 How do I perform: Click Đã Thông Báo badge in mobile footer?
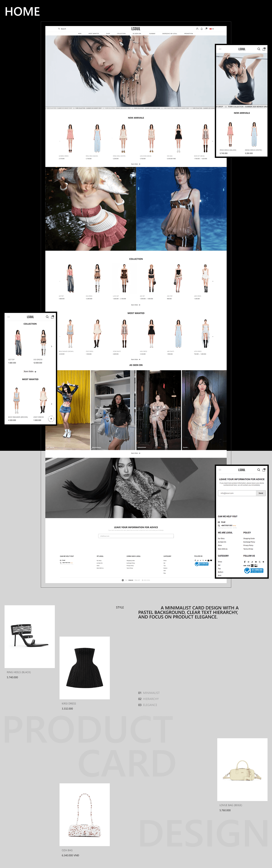click(253, 571)
